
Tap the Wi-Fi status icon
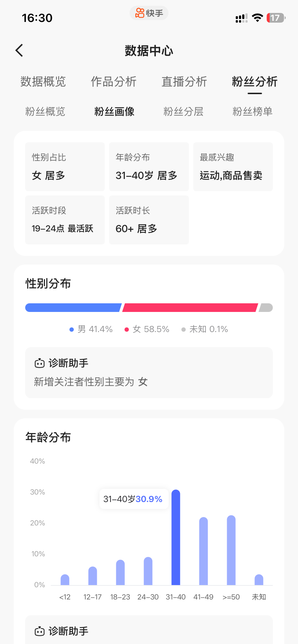point(257,18)
